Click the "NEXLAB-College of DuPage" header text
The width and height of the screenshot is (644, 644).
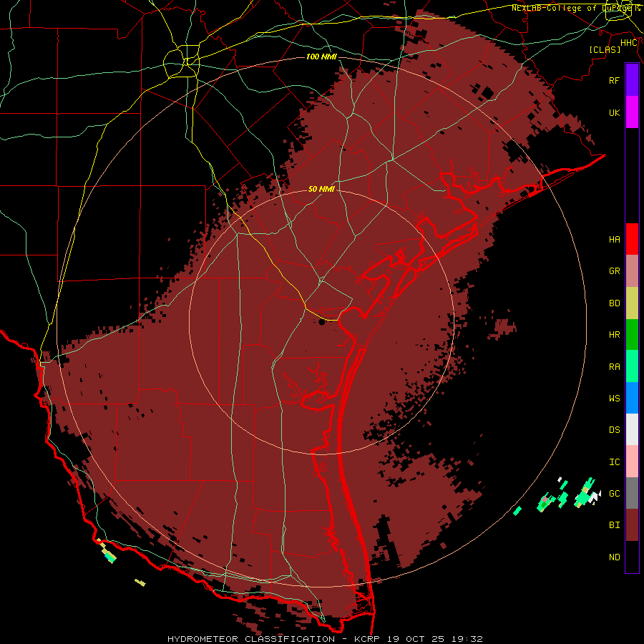click(572, 8)
